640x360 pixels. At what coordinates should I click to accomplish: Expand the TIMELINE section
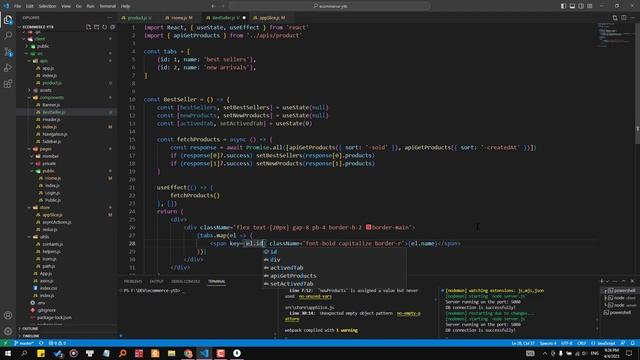tap(31, 336)
